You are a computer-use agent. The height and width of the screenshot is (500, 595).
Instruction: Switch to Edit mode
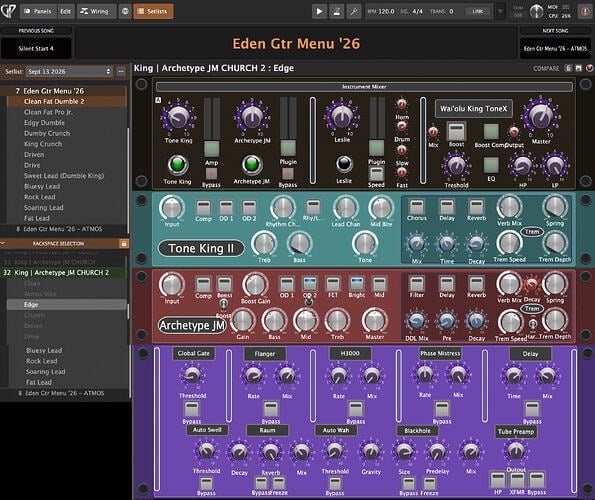click(65, 11)
